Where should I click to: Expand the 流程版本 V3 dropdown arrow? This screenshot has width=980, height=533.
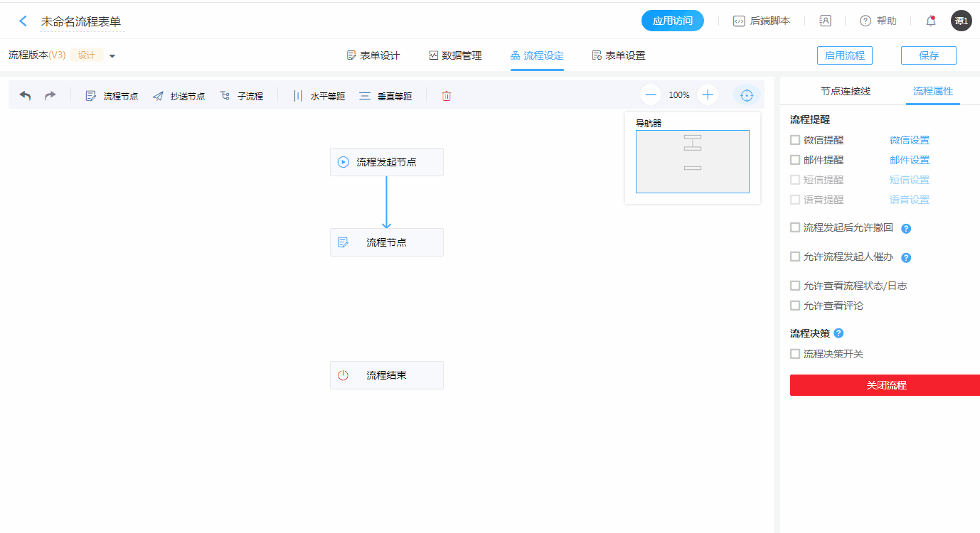pyautogui.click(x=112, y=56)
